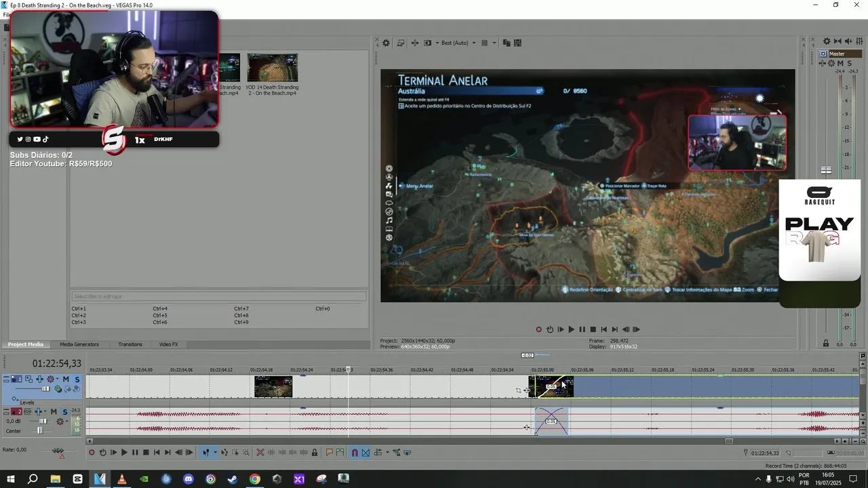
Task: Go to start in the timeline transport
Action: coord(157,452)
